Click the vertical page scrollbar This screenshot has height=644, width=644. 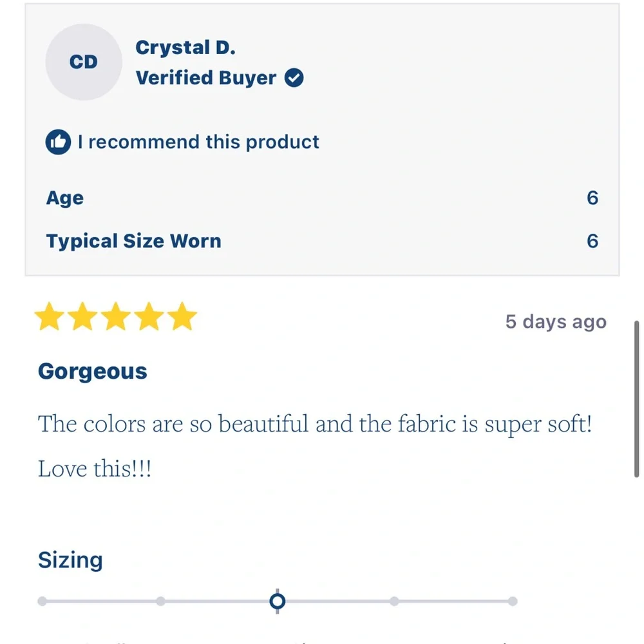point(637,399)
